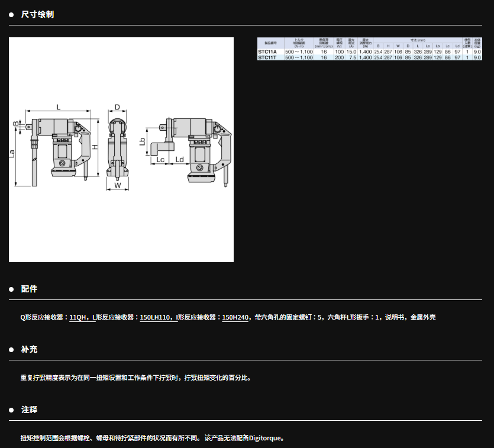This screenshot has height=448, width=494.
Task: Click the bullet beside 配件 heading
Action: pos(11,289)
